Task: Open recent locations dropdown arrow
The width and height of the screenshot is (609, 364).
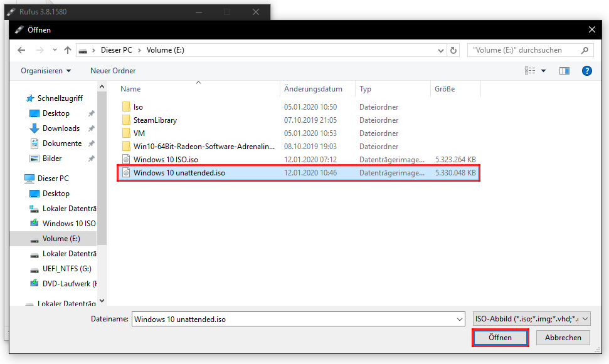Action: coord(55,50)
